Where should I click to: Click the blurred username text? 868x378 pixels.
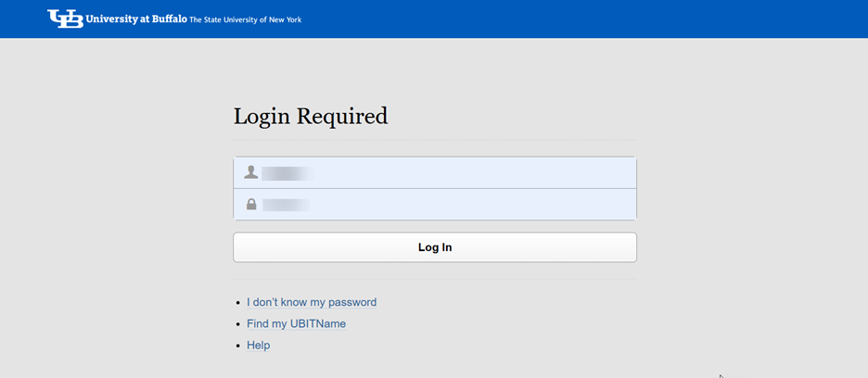287,172
